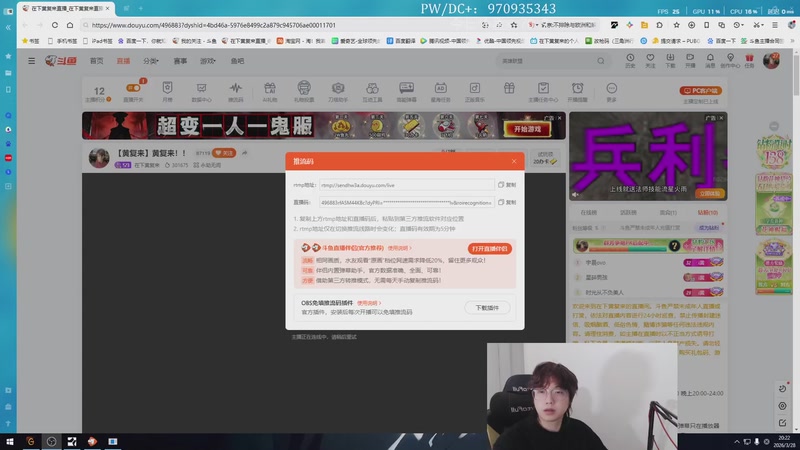This screenshot has width=800, height=450.
Task: Open the fan team question mark
Action: tap(674, 246)
